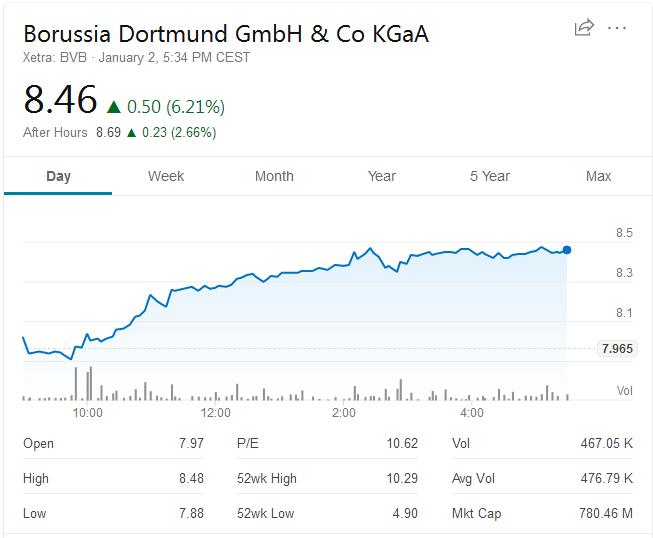This screenshot has height=538, width=653.
Task: Click the Vol label beside volume bars
Action: click(x=624, y=391)
